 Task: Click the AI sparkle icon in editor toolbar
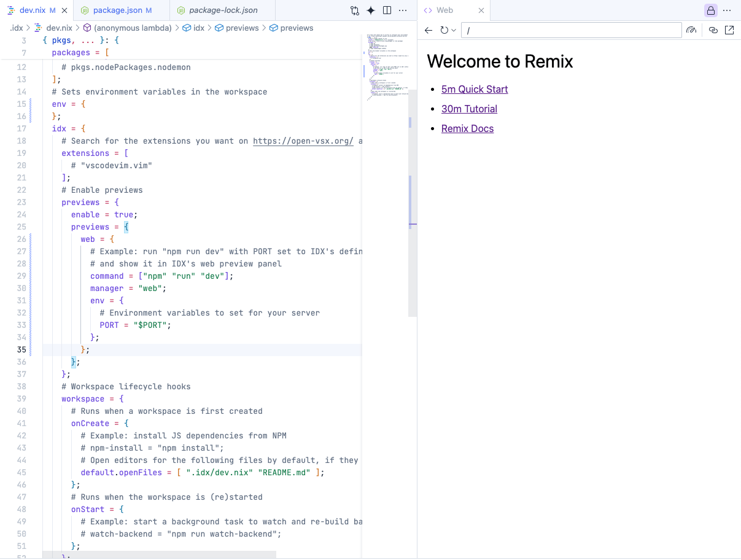coord(371,10)
